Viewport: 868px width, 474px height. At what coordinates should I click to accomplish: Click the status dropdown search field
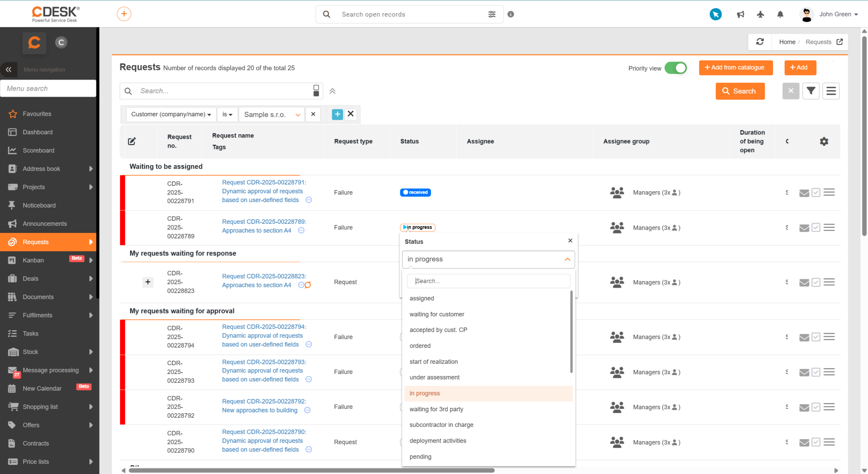(488, 281)
